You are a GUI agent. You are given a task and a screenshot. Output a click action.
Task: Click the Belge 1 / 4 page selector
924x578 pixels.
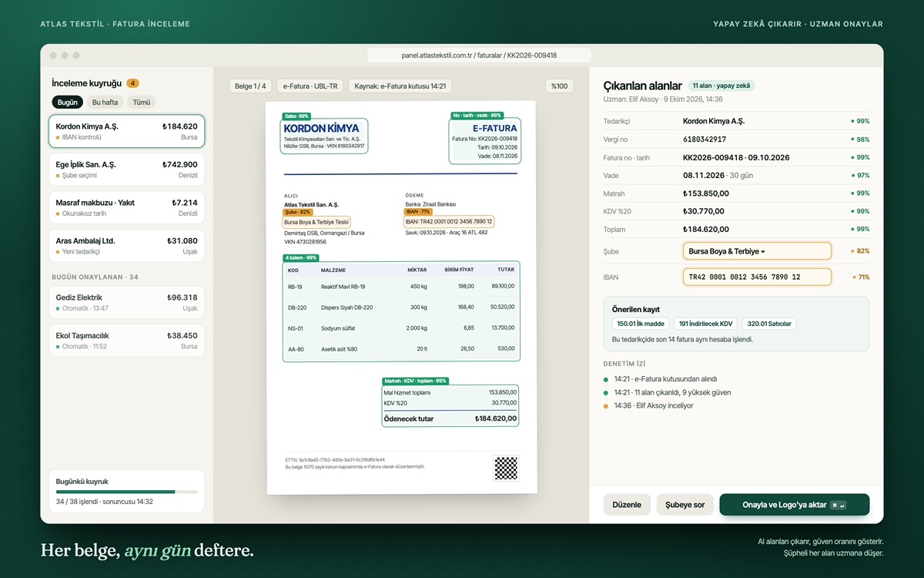[x=250, y=86]
